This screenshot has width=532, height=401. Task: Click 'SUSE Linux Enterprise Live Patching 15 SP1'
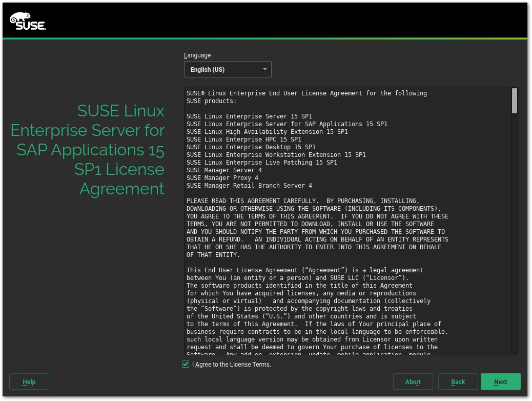(261, 163)
